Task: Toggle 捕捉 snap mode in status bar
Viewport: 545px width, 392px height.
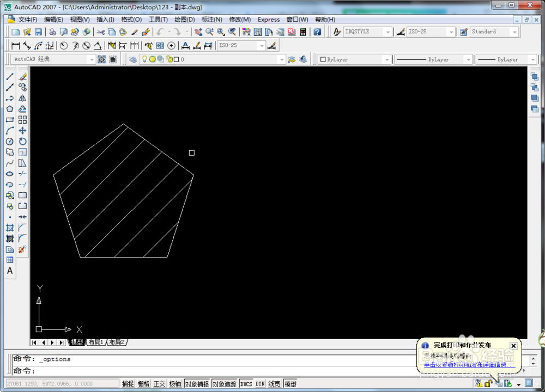Action: click(128, 384)
